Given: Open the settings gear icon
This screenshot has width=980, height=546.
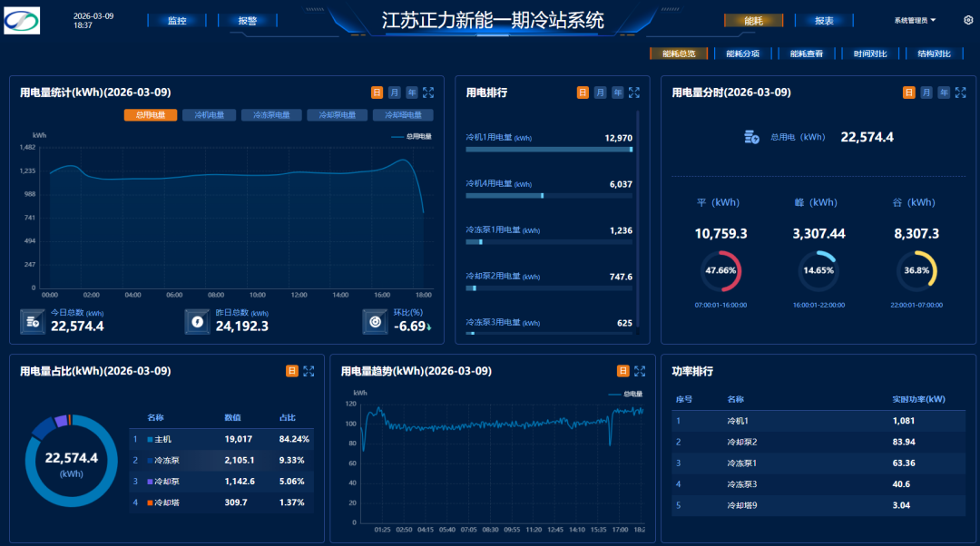Looking at the screenshot, I should [x=968, y=20].
